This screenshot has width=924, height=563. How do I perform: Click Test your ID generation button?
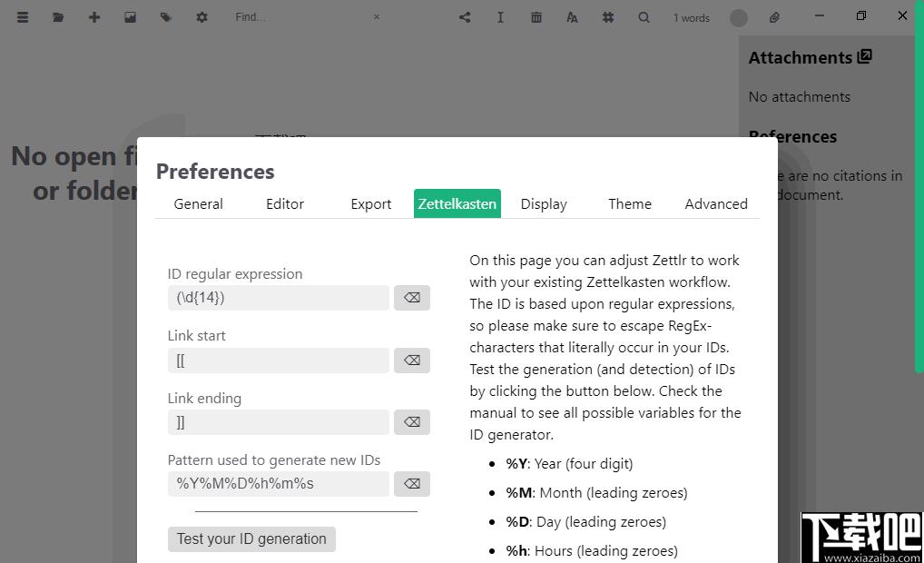[251, 539]
